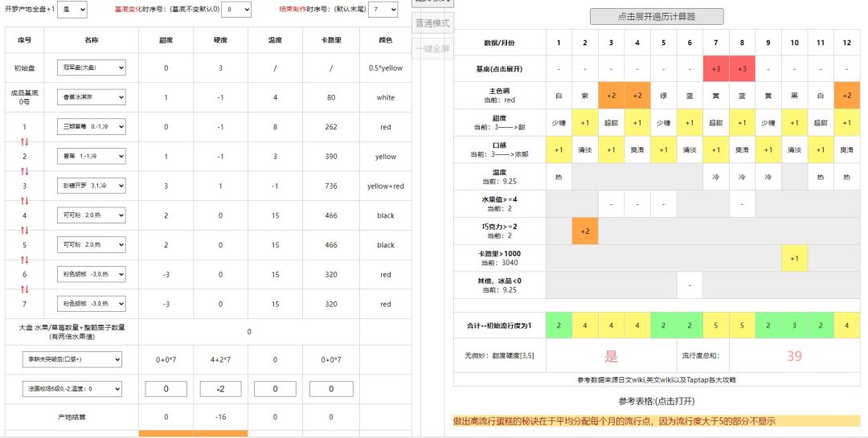Click the yellow+red color cell for row 3
868x438 pixels.
click(386, 186)
